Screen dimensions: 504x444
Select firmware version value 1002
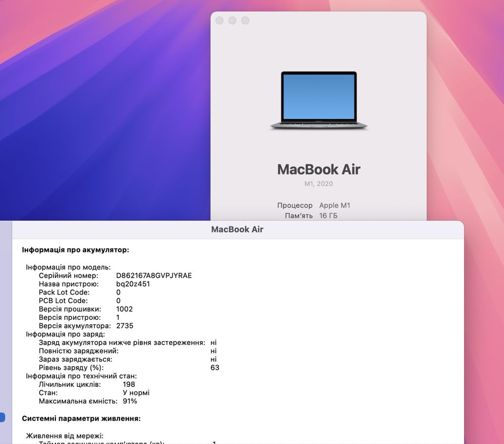point(125,309)
